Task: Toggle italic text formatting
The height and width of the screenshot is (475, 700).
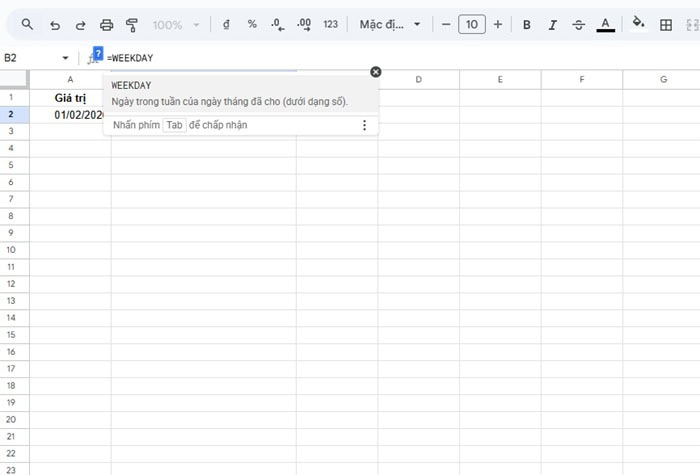Action: pos(553,24)
